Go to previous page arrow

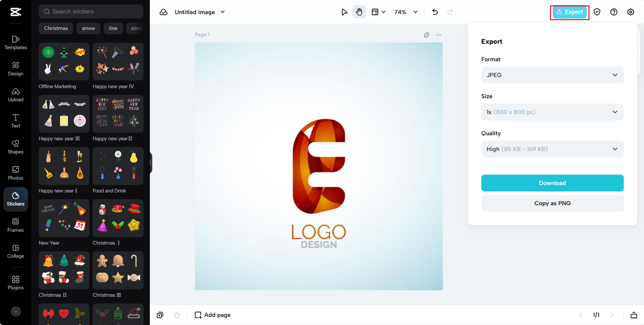coord(581,315)
